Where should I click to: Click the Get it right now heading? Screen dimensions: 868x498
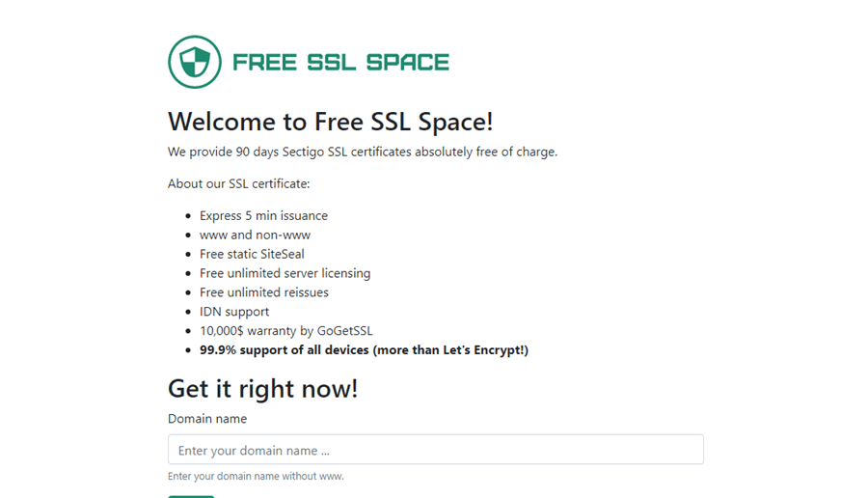coord(262,388)
